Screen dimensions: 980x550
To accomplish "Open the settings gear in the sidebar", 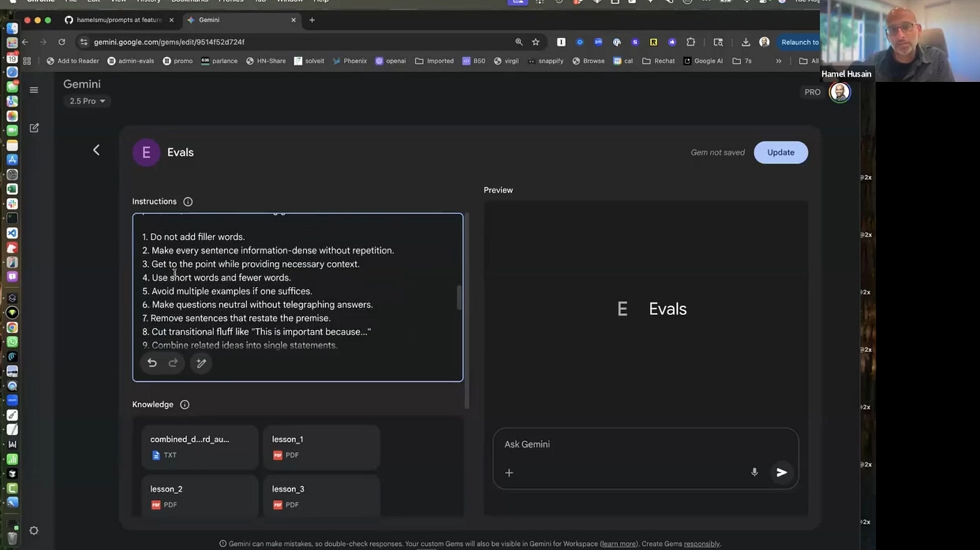I will (x=34, y=530).
